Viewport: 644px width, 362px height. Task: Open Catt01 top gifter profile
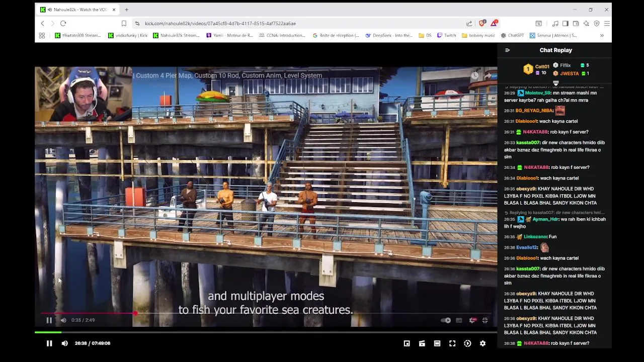coord(542,66)
